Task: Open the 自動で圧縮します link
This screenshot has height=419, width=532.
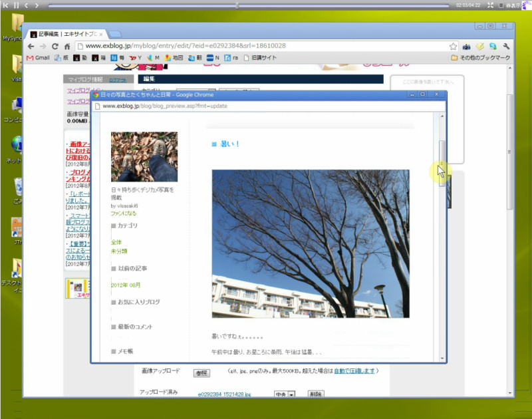Action: pos(354,371)
